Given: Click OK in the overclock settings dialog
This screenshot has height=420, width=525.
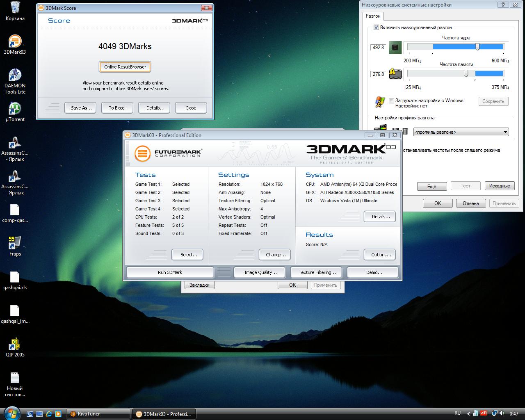Looking at the screenshot, I should click(x=438, y=203).
